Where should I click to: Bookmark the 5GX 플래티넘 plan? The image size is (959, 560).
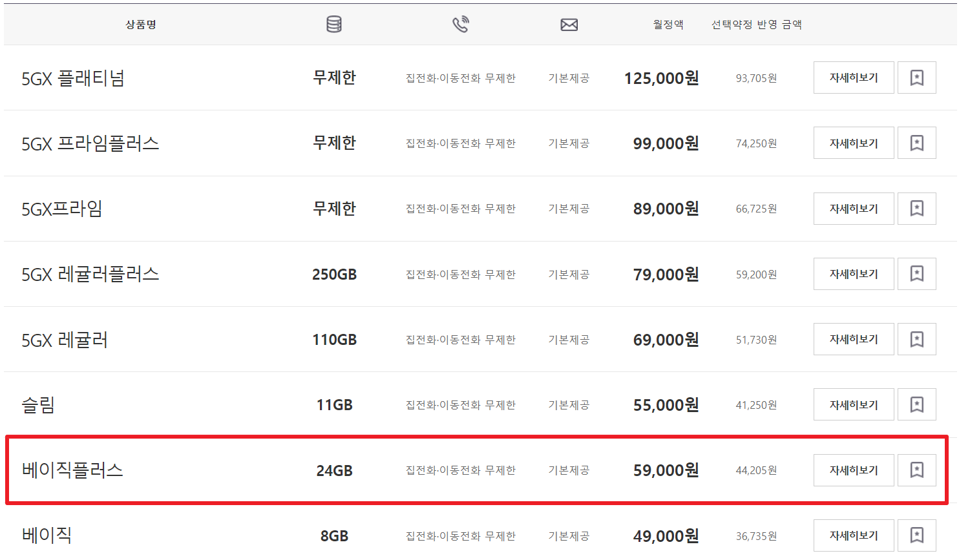point(917,77)
